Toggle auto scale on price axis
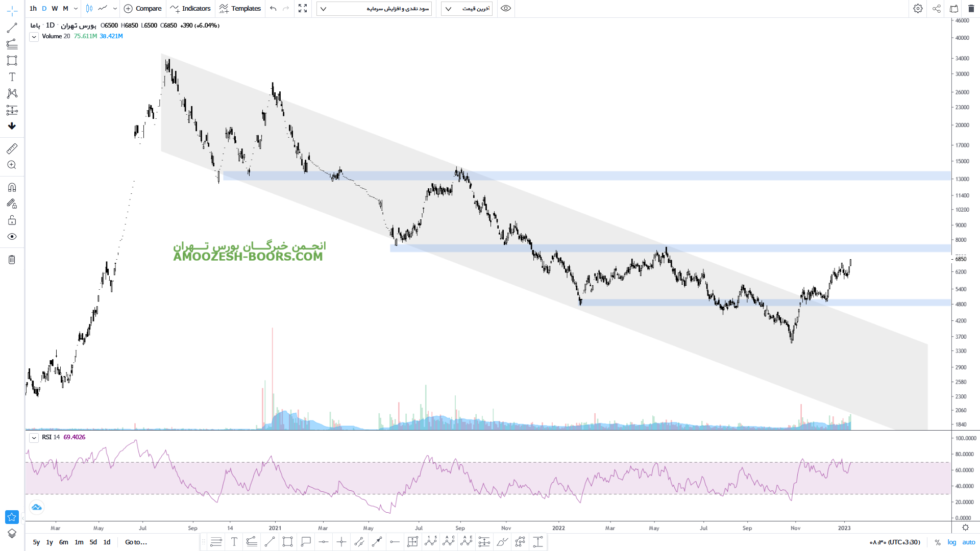Screen dimensions: 980x551 click(969, 542)
